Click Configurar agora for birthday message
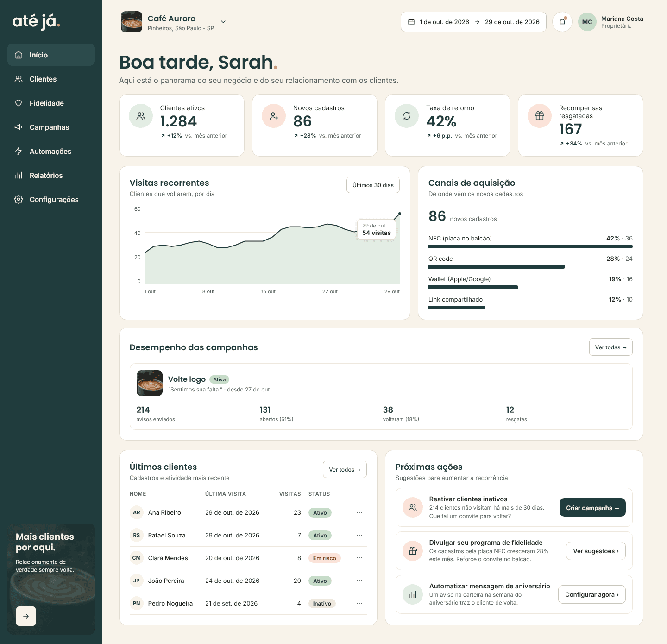The width and height of the screenshot is (667, 644). click(x=591, y=594)
